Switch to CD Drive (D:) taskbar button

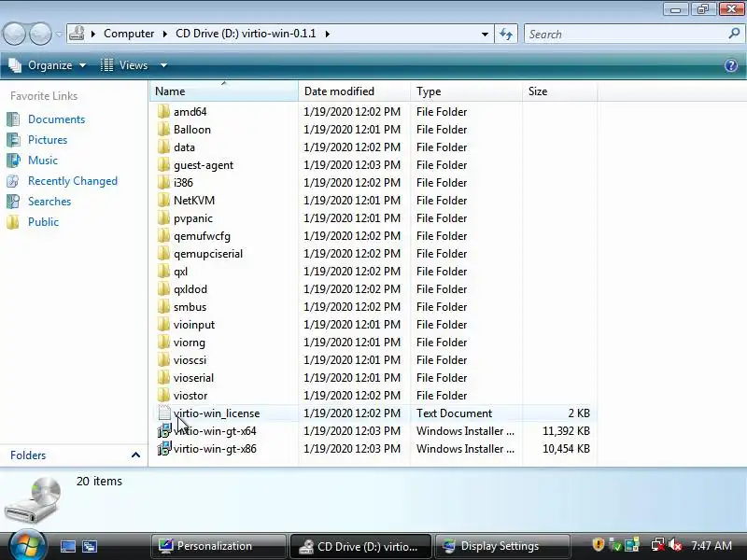360,546
